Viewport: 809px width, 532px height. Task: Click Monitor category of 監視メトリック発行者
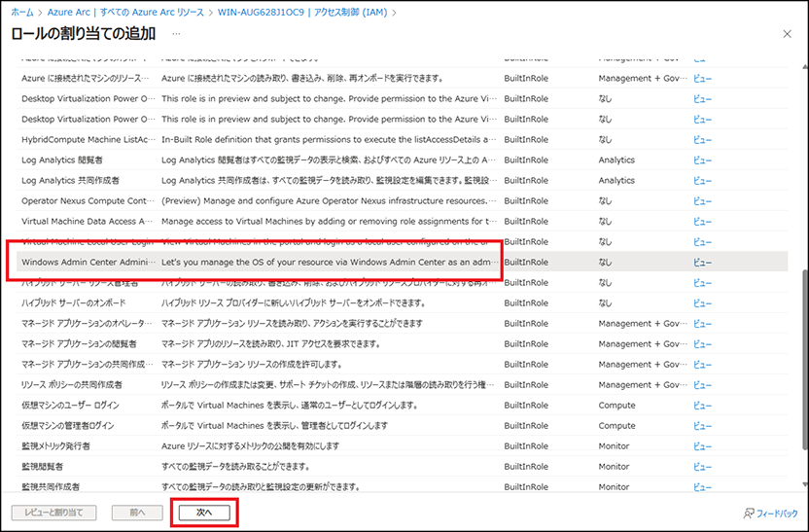614,445
